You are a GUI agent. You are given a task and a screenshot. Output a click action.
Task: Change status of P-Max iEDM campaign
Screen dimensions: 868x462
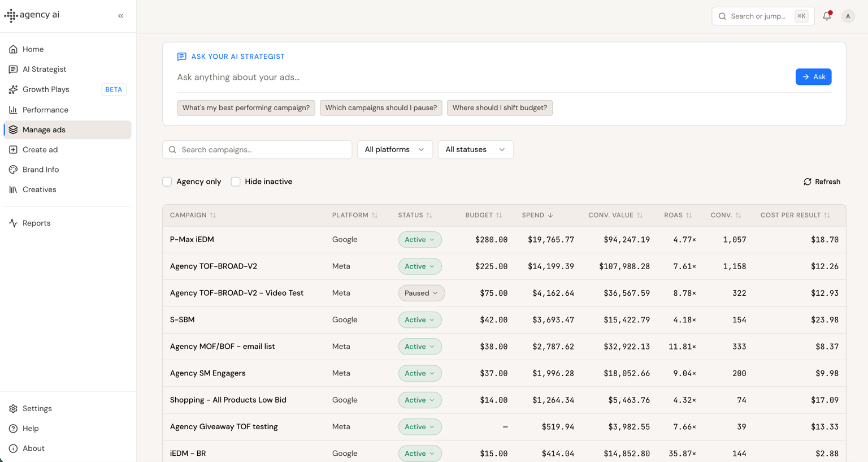(420, 240)
